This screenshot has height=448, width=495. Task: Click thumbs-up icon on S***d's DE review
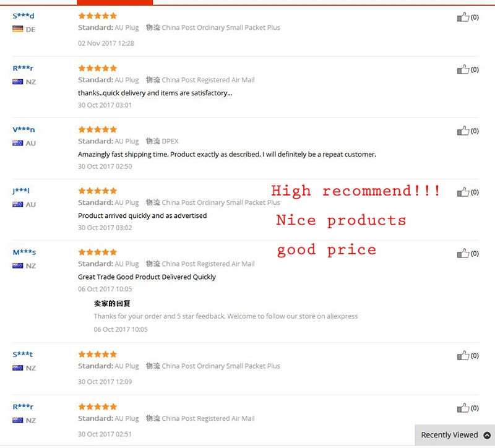pyautogui.click(x=463, y=17)
